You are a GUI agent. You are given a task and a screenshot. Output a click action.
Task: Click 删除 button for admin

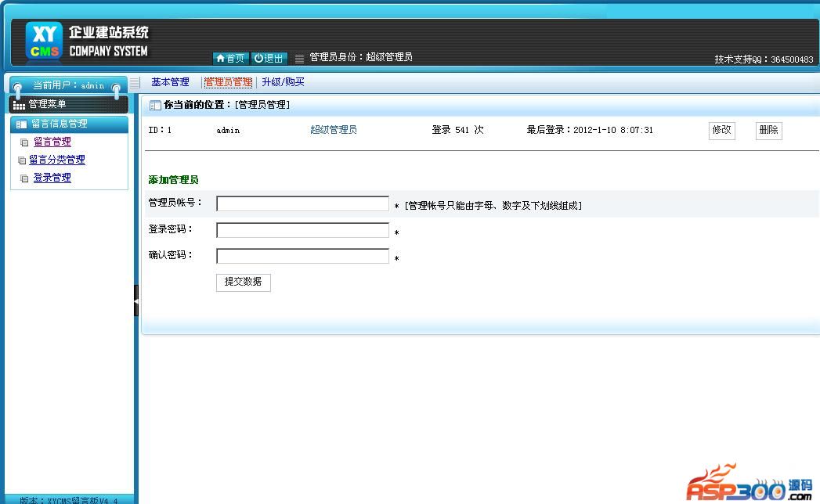coord(769,130)
